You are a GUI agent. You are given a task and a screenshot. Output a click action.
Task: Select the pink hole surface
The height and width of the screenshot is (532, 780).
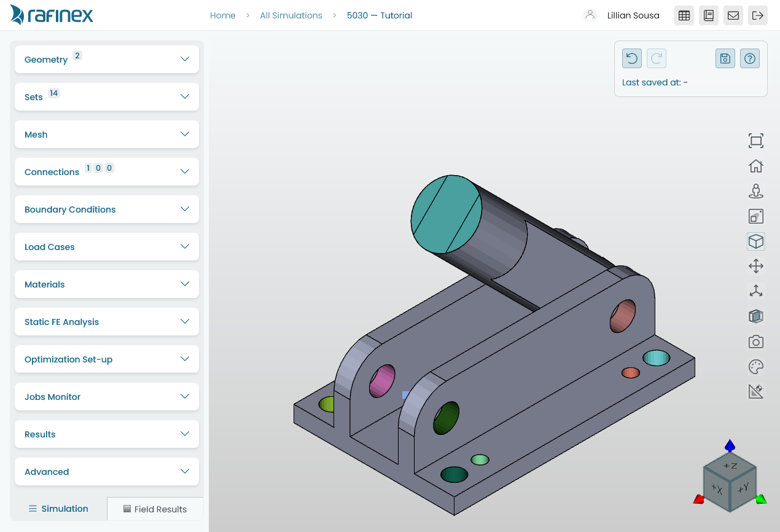click(382, 380)
